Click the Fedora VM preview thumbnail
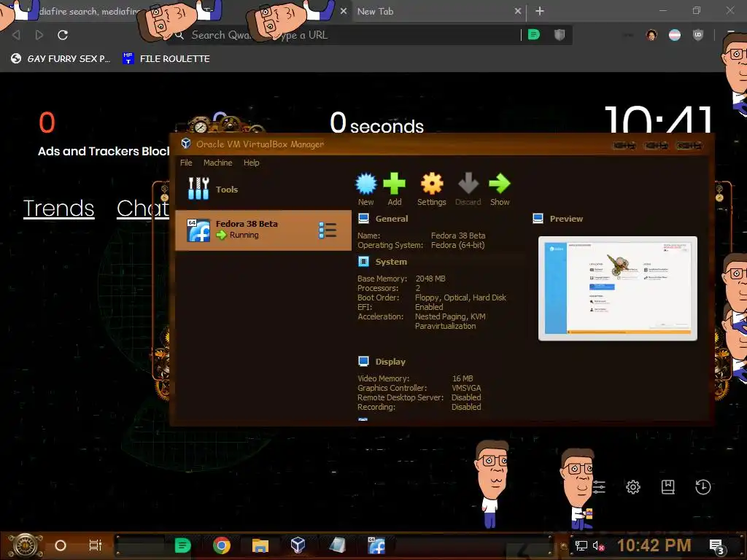This screenshot has width=747, height=560. (x=618, y=289)
